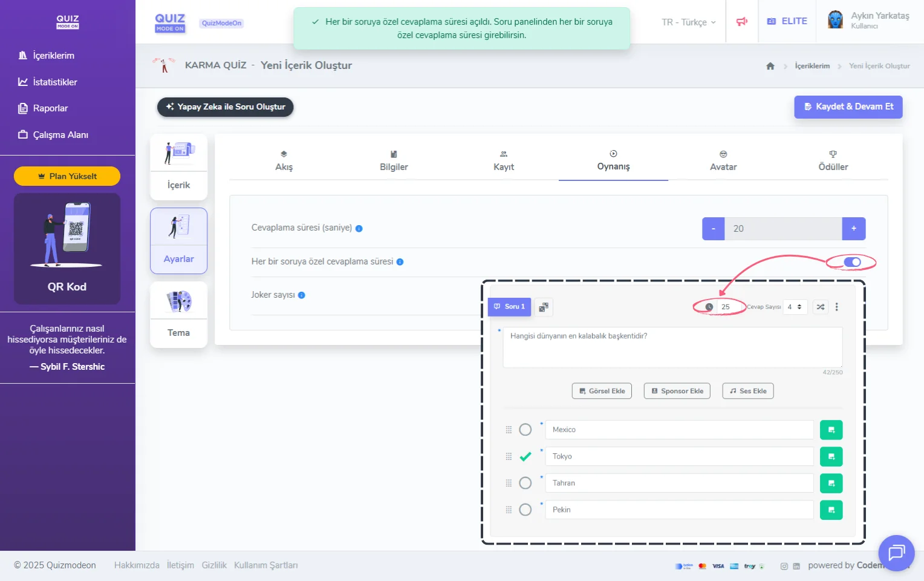Open the Aykın Yarkataş user profile menu
The image size is (924, 581).
[870, 21]
